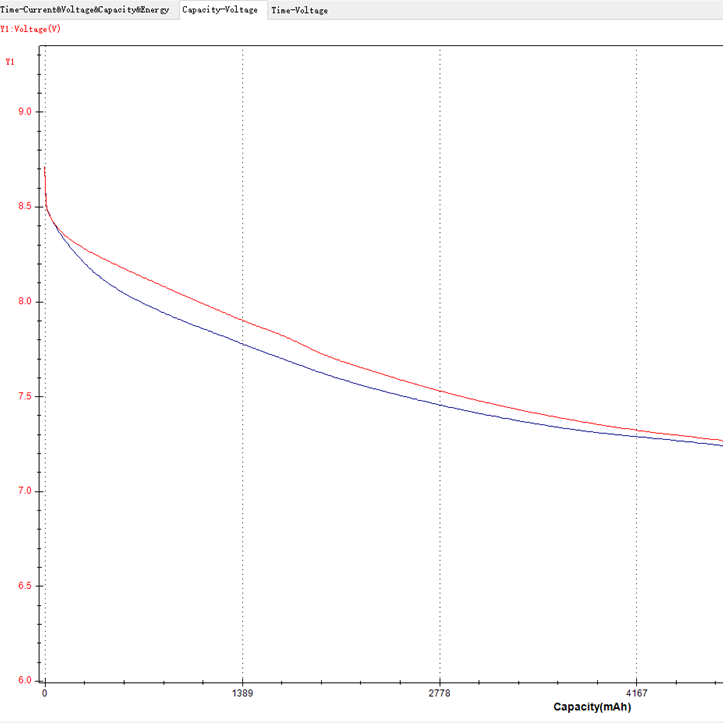Viewport: 723px width, 723px height.
Task: Click the 4167 capacity axis label
Action: 637,693
